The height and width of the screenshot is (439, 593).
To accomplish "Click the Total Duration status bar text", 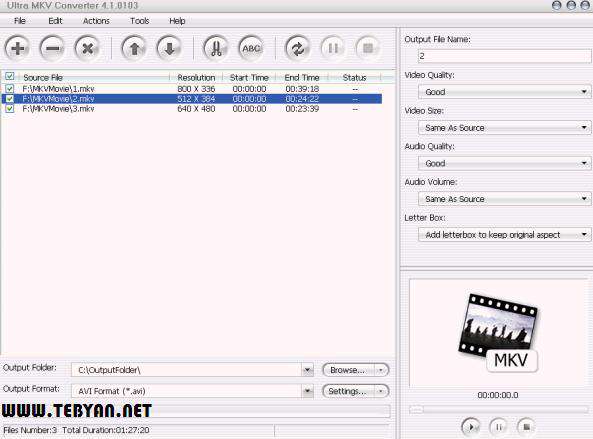I will coord(106,430).
